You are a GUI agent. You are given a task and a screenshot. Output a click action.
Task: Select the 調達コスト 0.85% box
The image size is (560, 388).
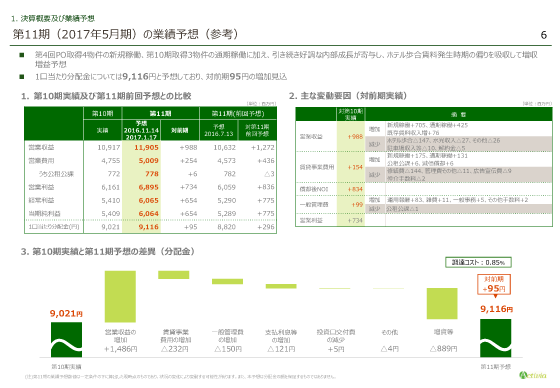tap(478, 262)
